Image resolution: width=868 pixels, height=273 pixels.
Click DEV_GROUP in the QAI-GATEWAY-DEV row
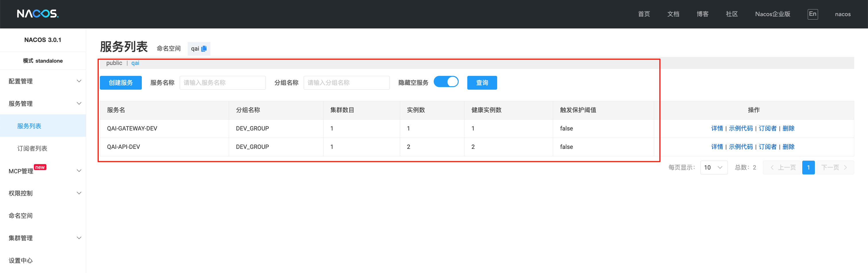(x=252, y=128)
